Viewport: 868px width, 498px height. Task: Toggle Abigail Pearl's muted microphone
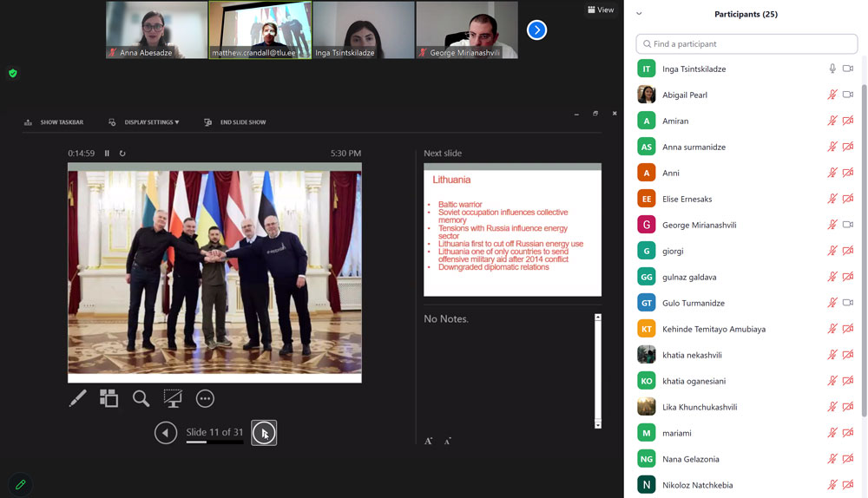(832, 95)
